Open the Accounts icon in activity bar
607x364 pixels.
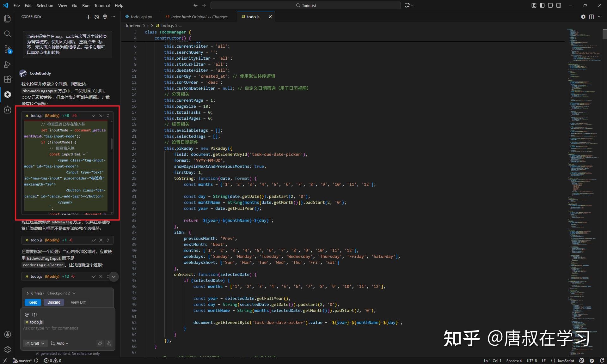tap(7, 334)
